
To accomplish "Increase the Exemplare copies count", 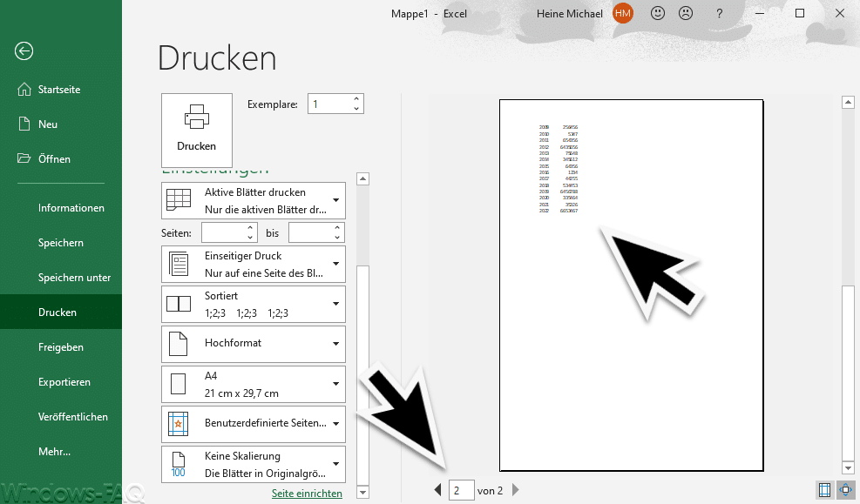I will tap(356, 98).
